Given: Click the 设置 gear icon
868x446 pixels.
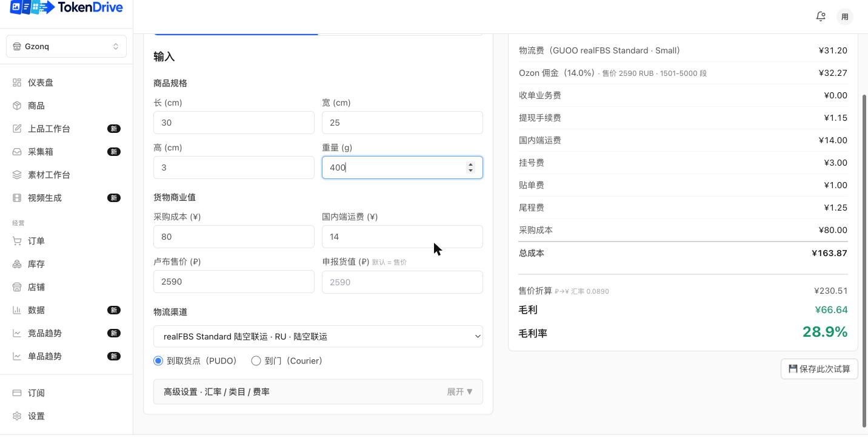Looking at the screenshot, I should point(17,416).
